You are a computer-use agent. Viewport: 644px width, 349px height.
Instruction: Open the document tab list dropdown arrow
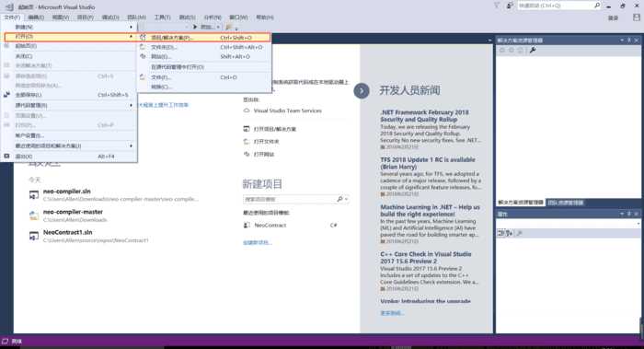tap(489, 41)
